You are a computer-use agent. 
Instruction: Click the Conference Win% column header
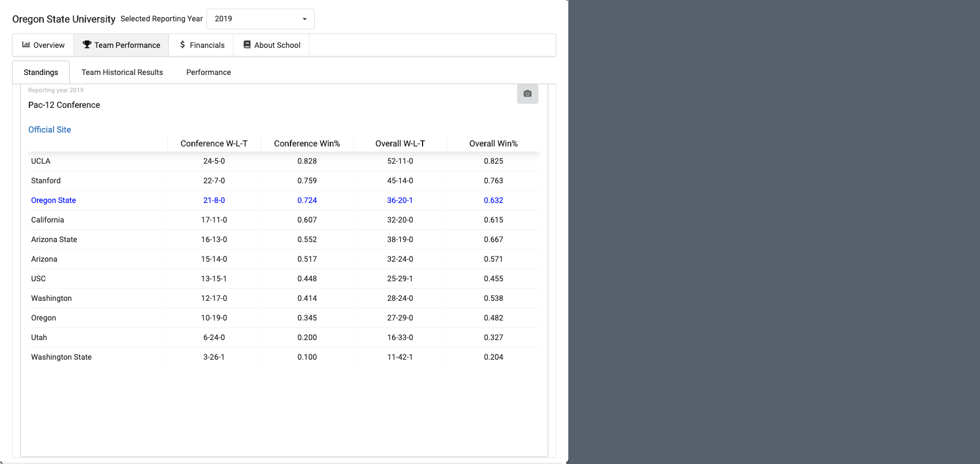pos(307,144)
